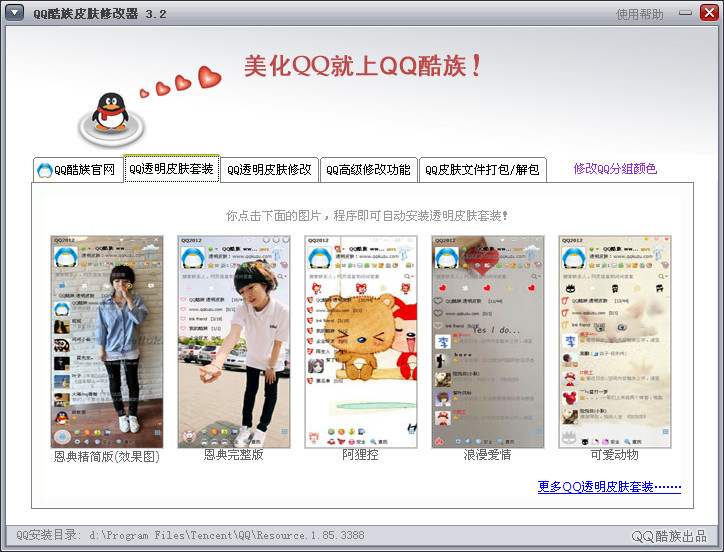The image size is (724, 552).
Task: Open 使用帮助 help link
Action: [640, 14]
